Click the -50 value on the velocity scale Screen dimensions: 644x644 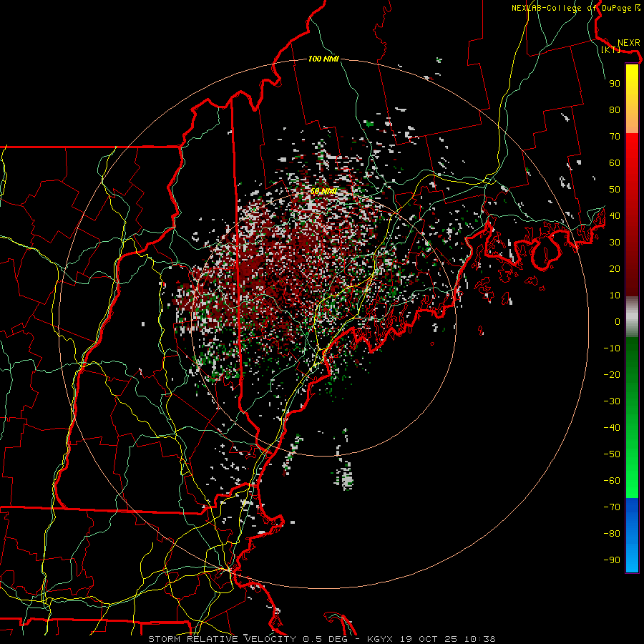[612, 454]
